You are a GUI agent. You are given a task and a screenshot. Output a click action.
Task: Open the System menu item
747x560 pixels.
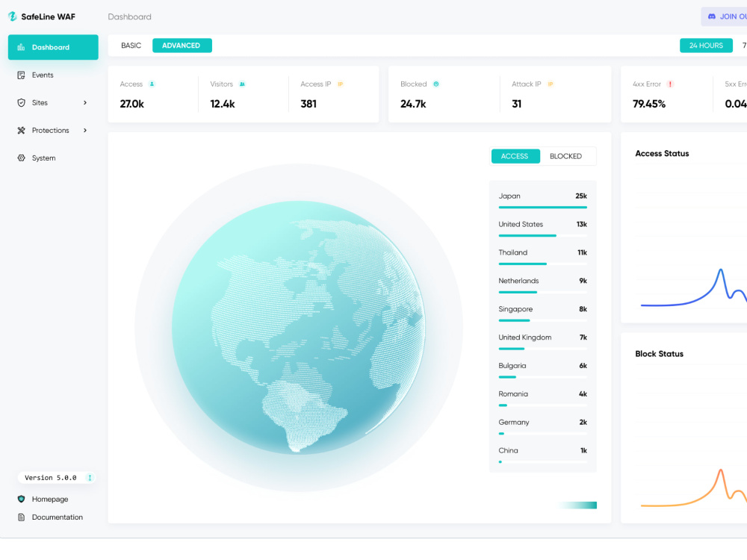tap(53, 158)
